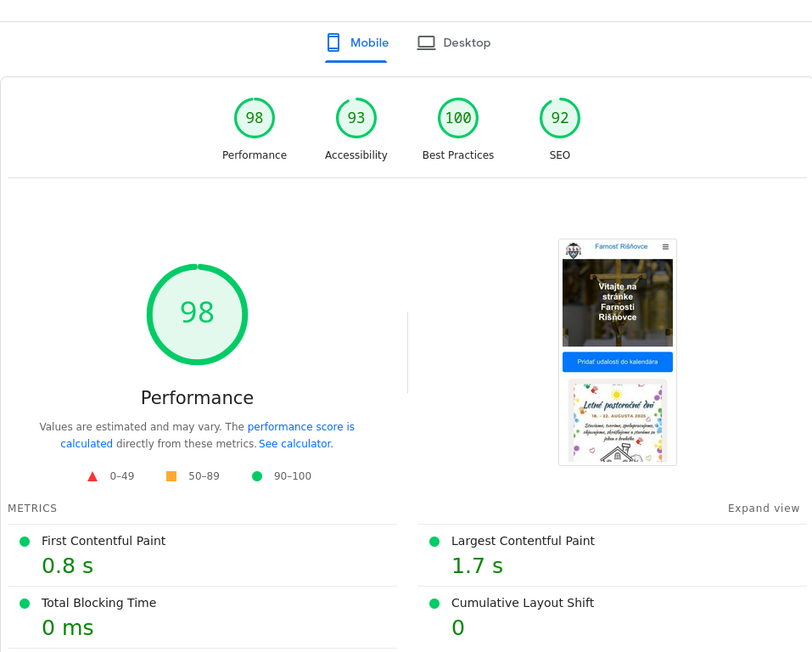Click Expand view for metrics
The image size is (812, 652).
pyautogui.click(x=764, y=509)
